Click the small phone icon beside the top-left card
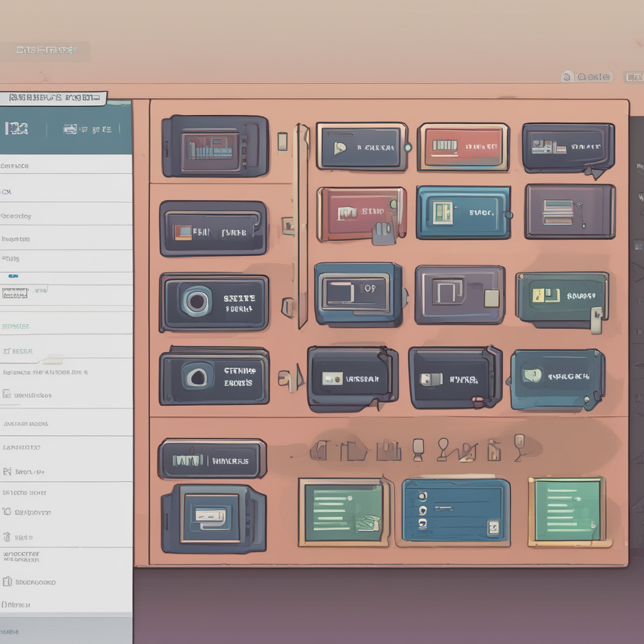The width and height of the screenshot is (644, 644). pyautogui.click(x=282, y=142)
